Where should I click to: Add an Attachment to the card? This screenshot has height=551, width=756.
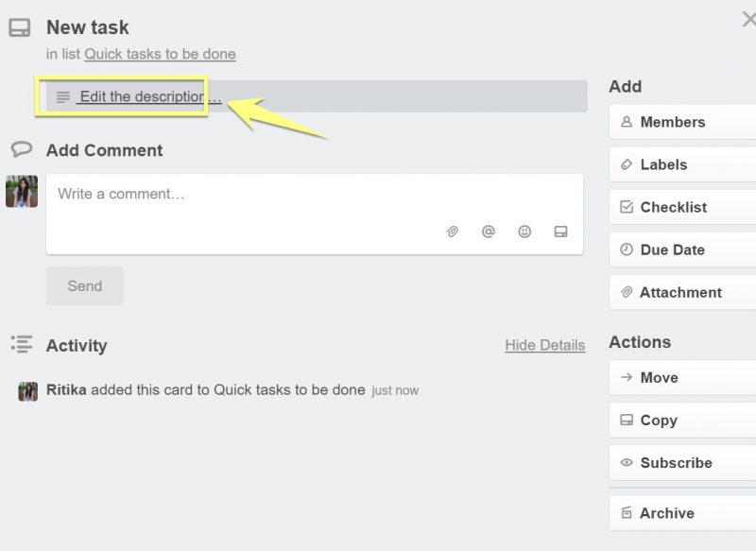point(682,292)
